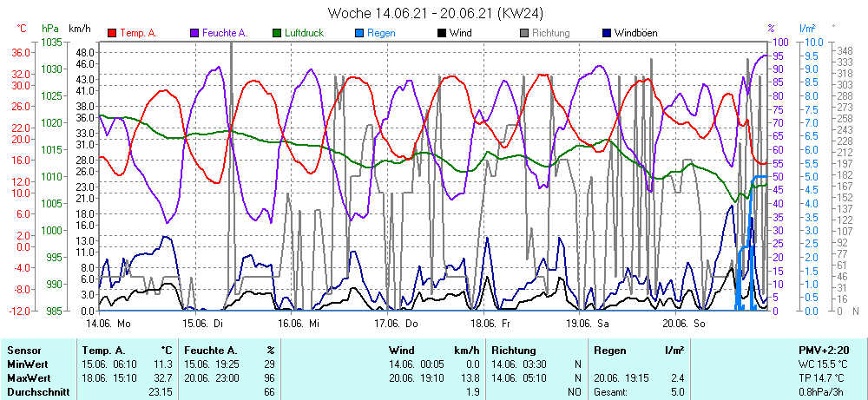Click the green Luftdruck legend swatch

[x=277, y=33]
